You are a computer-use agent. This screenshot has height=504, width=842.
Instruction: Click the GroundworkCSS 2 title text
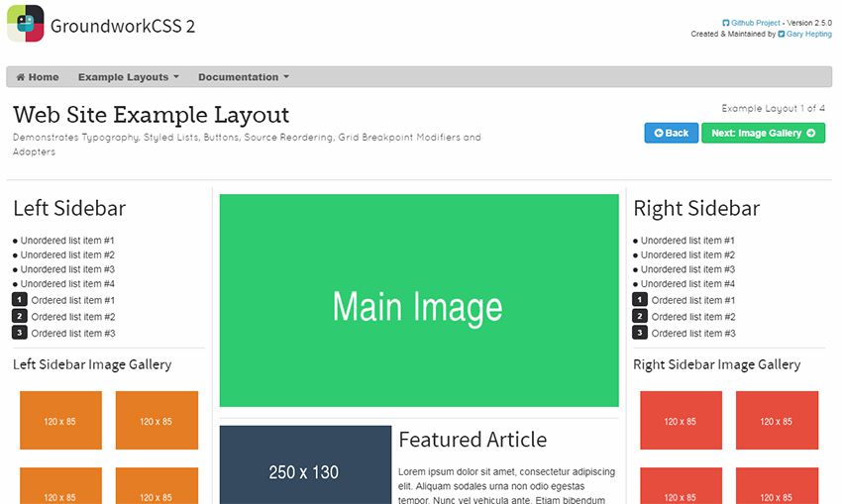click(x=123, y=26)
